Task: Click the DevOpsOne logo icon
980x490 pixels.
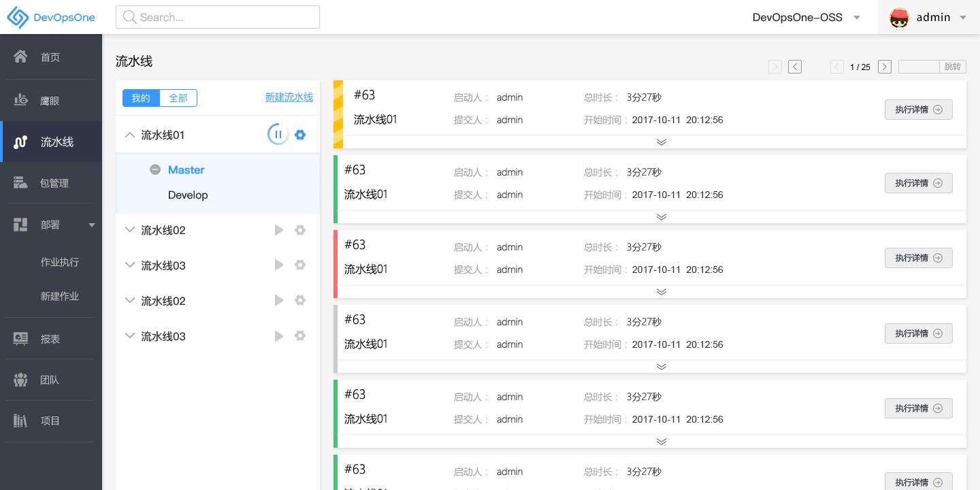Action: point(18,18)
